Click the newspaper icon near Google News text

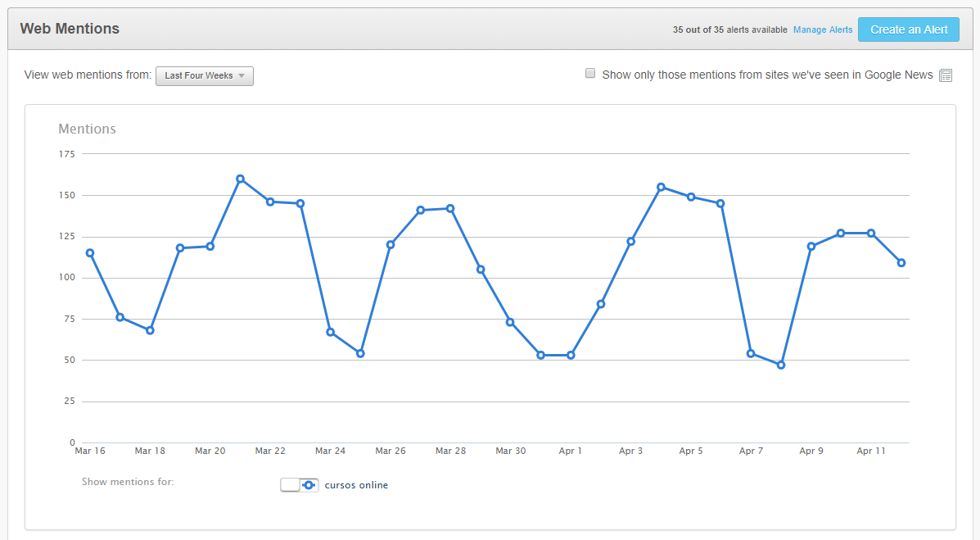coord(946,75)
